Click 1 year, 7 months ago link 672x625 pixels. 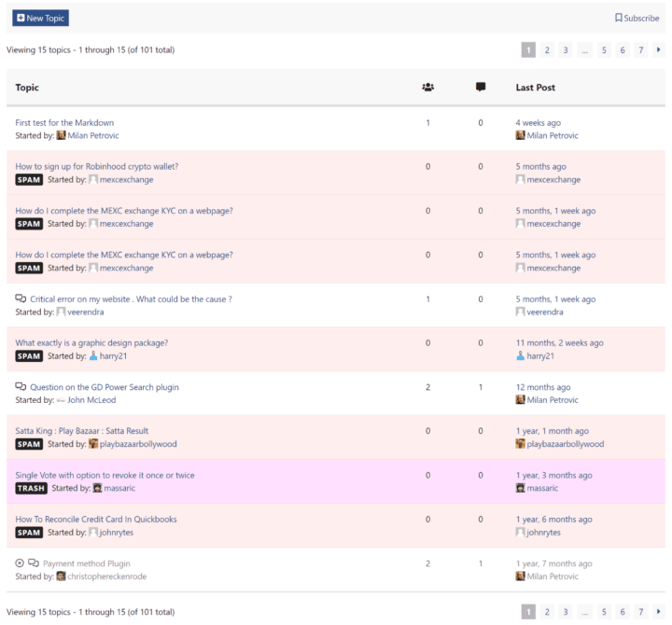click(x=553, y=563)
